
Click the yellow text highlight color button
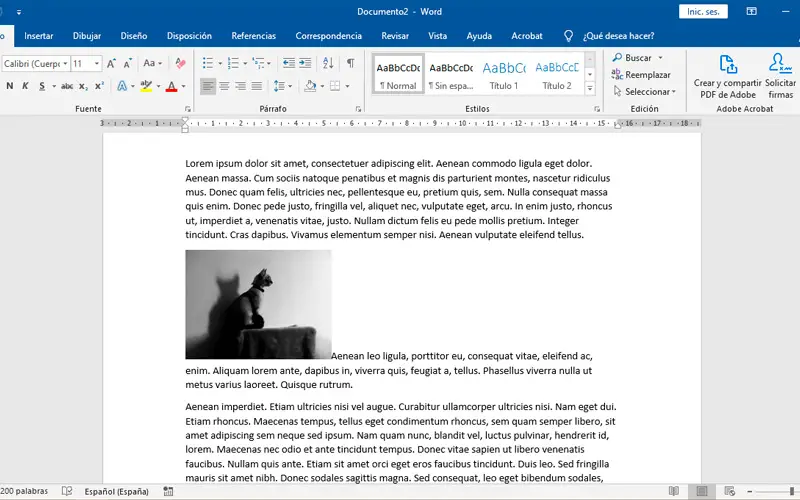click(147, 86)
